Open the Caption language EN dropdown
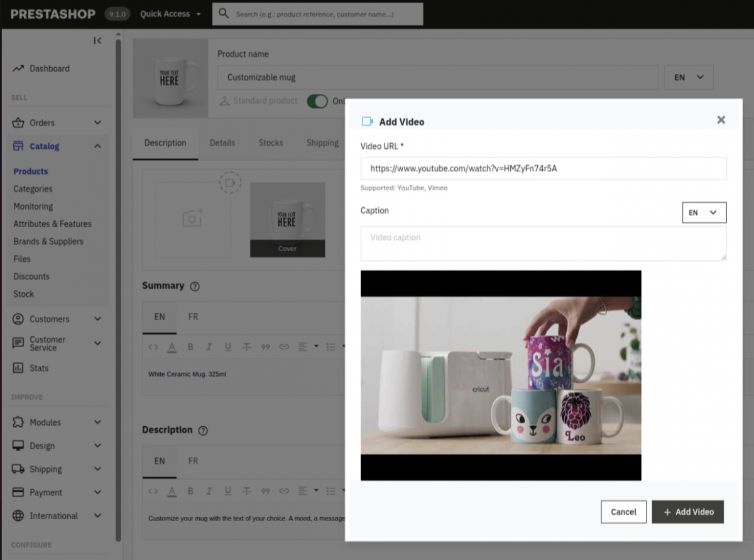Screen dimensions: 754x560 704,213
